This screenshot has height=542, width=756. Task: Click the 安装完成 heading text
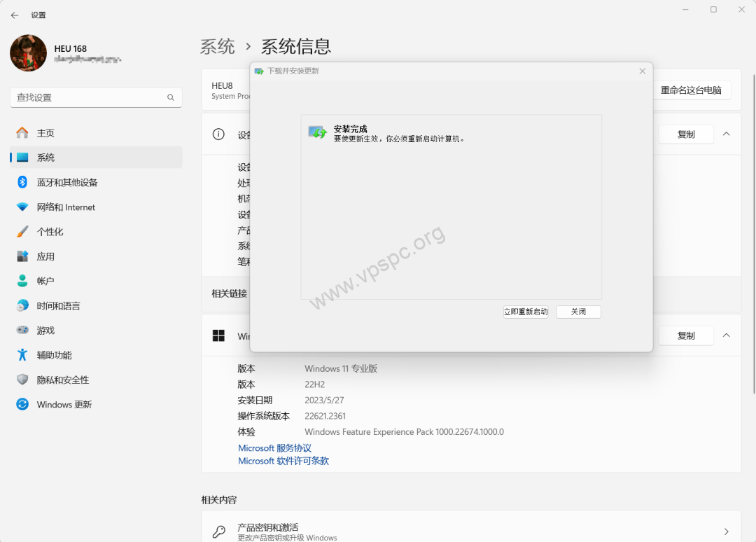click(351, 129)
